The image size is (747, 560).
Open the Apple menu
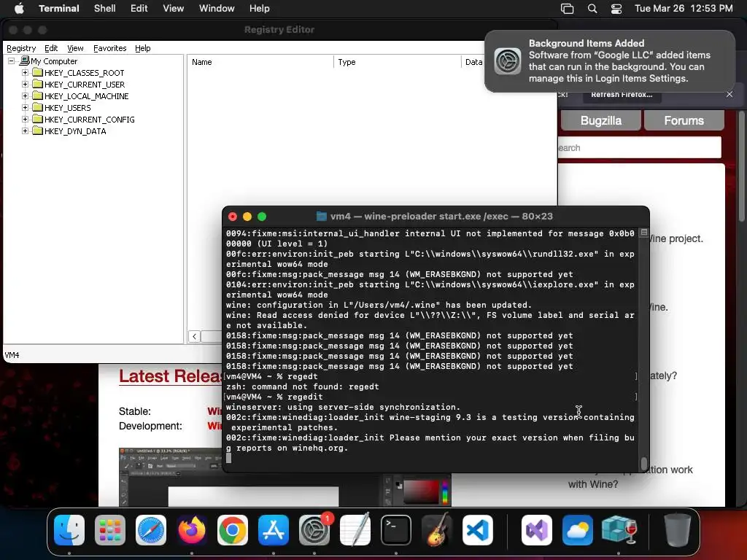tap(19, 9)
